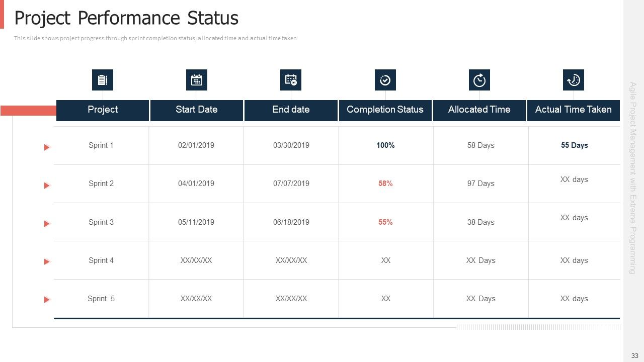The height and width of the screenshot is (362, 644).
Task: Select the calendar icon above End date
Action: tap(291, 80)
